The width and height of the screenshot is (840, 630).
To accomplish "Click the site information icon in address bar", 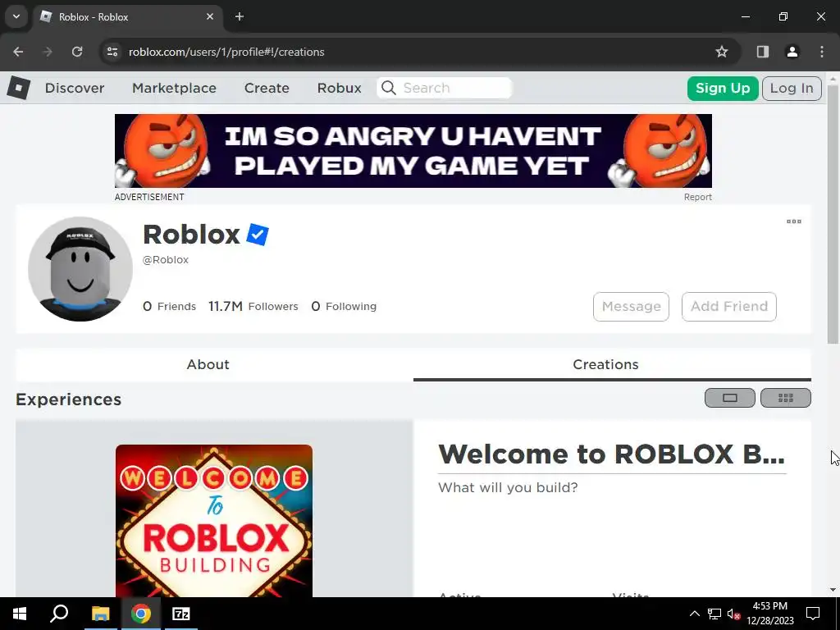I will coord(112,52).
